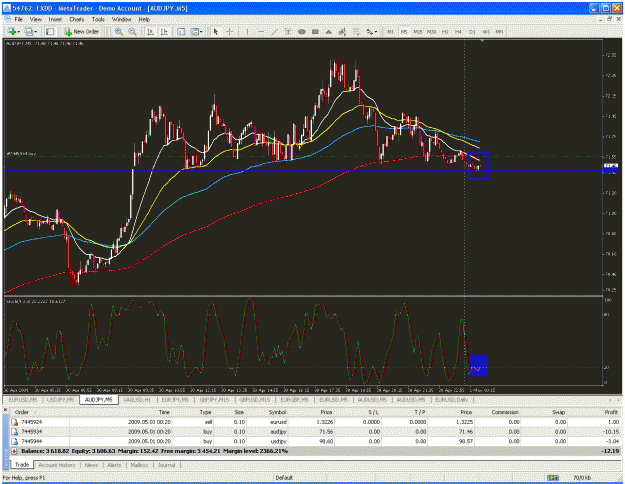Expand the Templates dropdown arrow
Screen dimensions: 625x484
coord(201,32)
